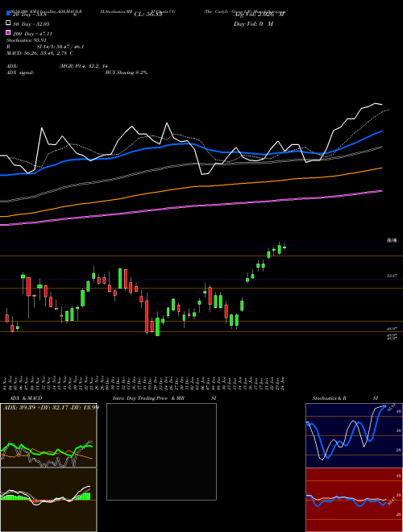
Task: Click the '(MGR) 39.4, 32.2, 14' ADX values
Action: (84, 66)
